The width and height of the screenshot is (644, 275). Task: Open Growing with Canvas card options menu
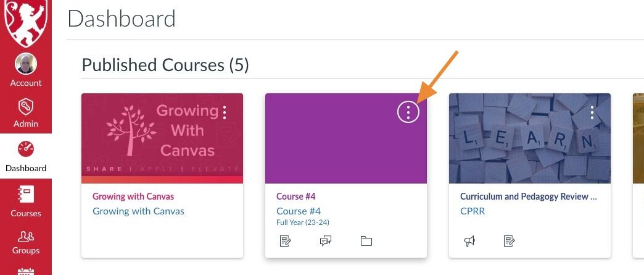pos(225,112)
